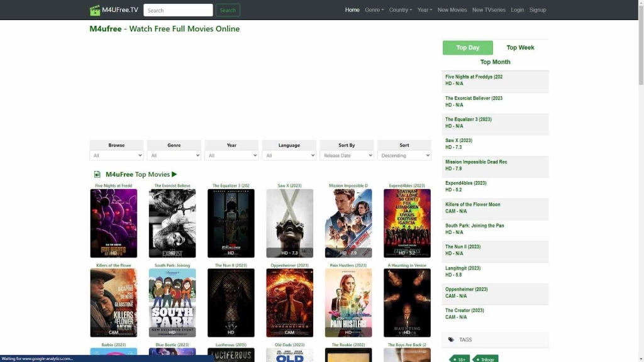644x362 pixels.
Task: Open The Equalizer 3 poster thumbnail
Action: (x=231, y=223)
